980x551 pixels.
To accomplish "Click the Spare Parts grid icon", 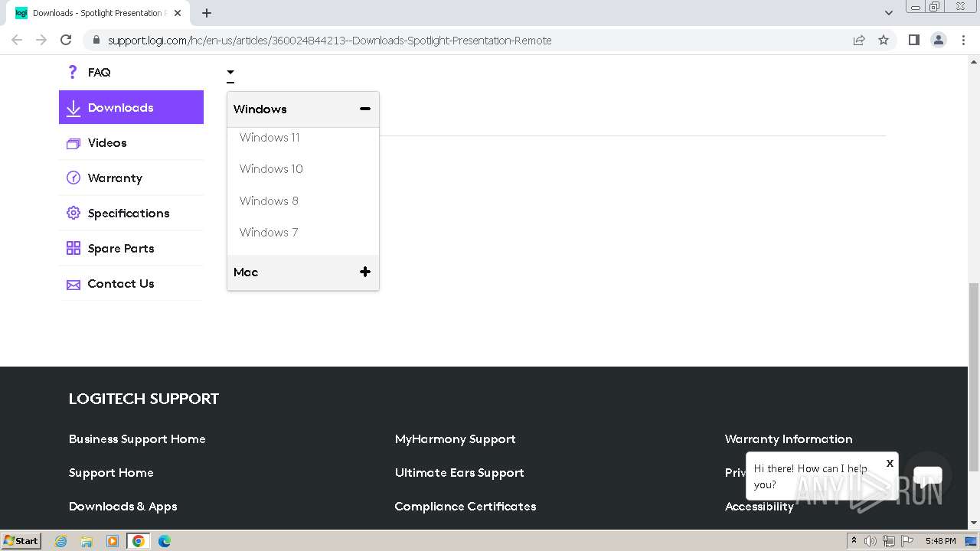I will coord(73,248).
